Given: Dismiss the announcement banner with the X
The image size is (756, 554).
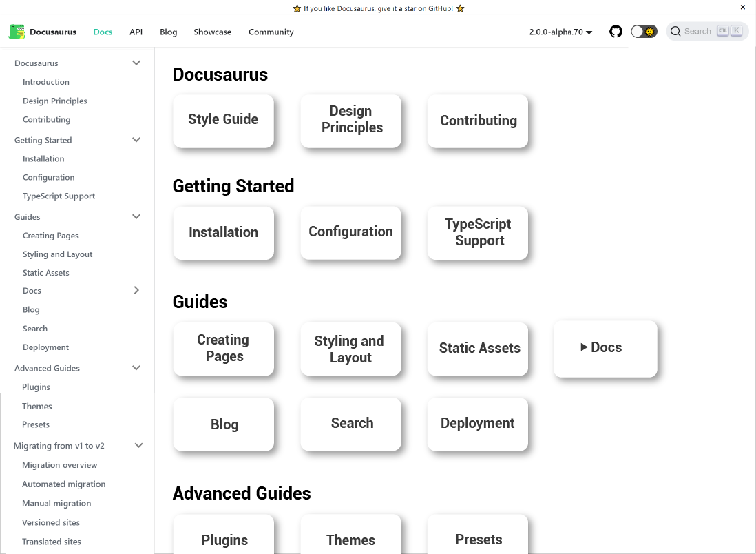Looking at the screenshot, I should point(742,7).
